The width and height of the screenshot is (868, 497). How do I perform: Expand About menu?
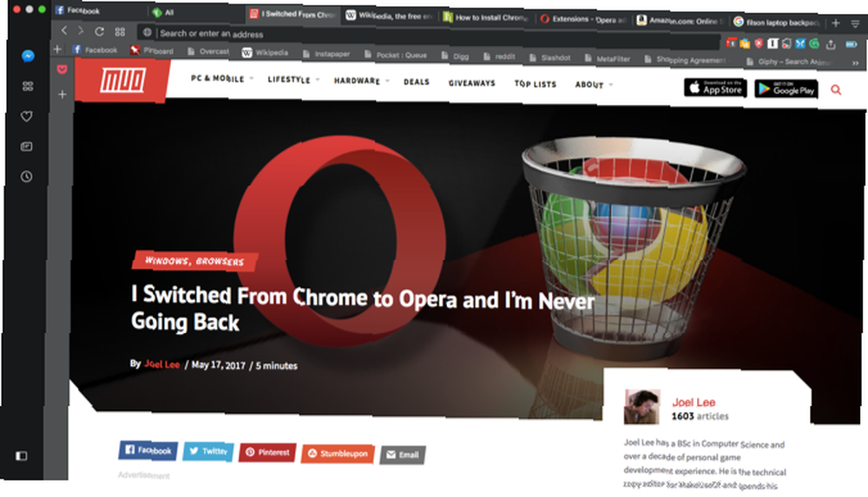coord(594,85)
